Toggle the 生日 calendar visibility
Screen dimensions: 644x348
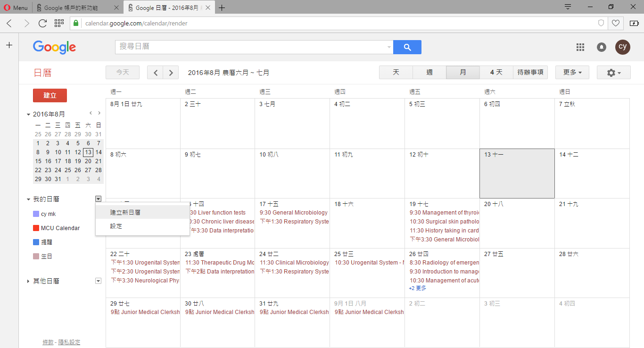pyautogui.click(x=36, y=257)
